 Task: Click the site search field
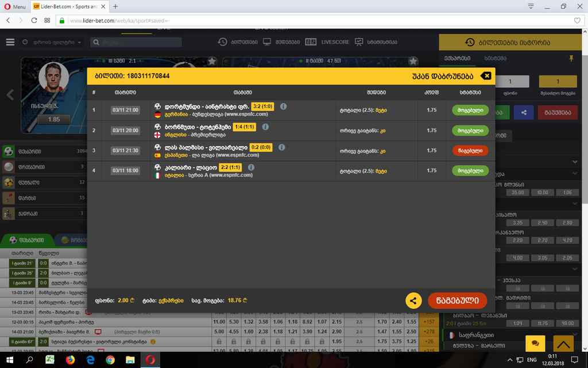coord(136,43)
